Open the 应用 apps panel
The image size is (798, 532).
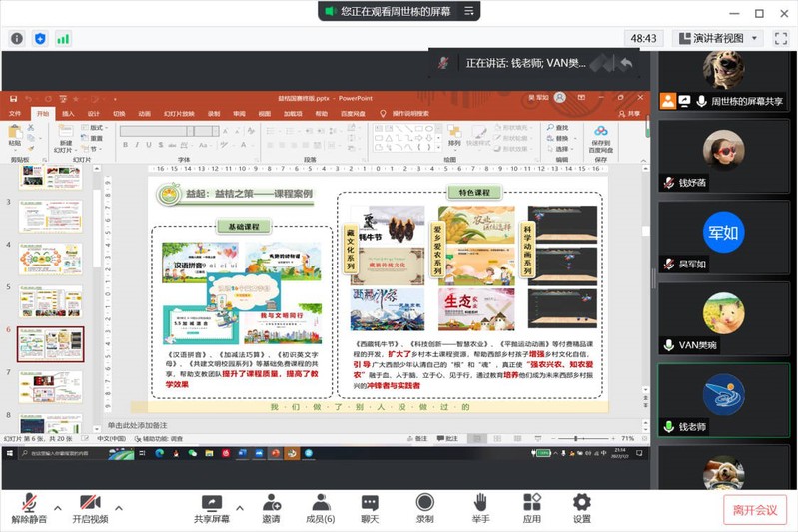[531, 508]
